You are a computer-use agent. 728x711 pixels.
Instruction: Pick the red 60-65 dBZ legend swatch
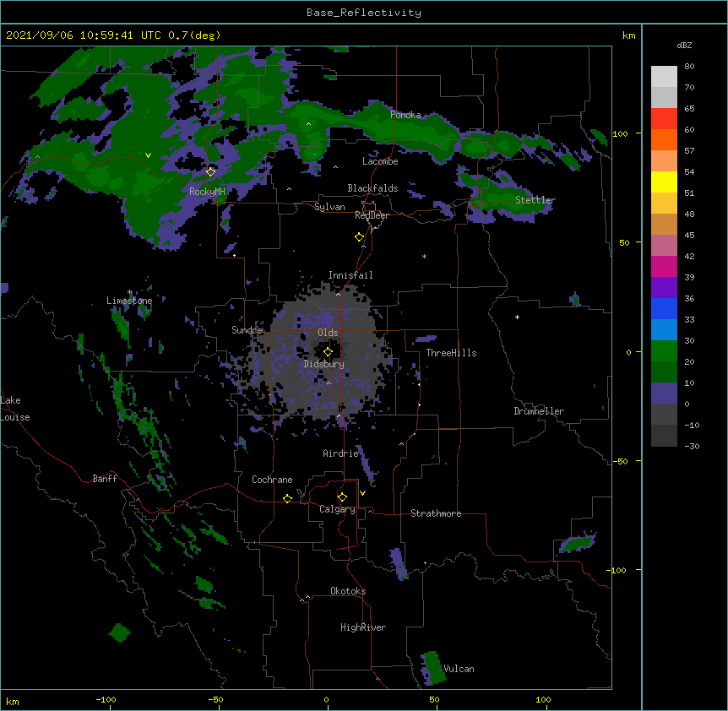point(664,118)
